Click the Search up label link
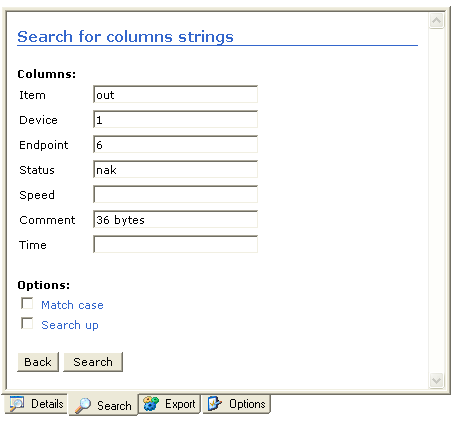 click(x=70, y=325)
